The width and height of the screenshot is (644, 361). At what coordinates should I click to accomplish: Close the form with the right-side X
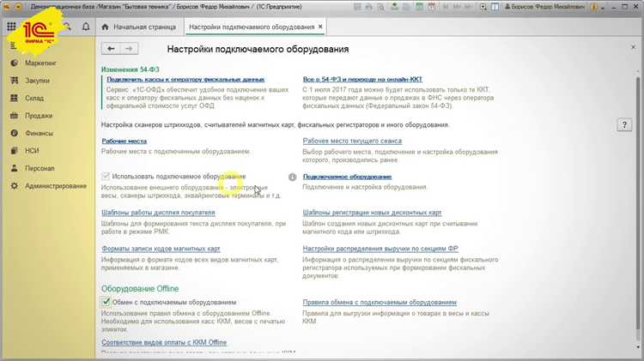[x=633, y=47]
